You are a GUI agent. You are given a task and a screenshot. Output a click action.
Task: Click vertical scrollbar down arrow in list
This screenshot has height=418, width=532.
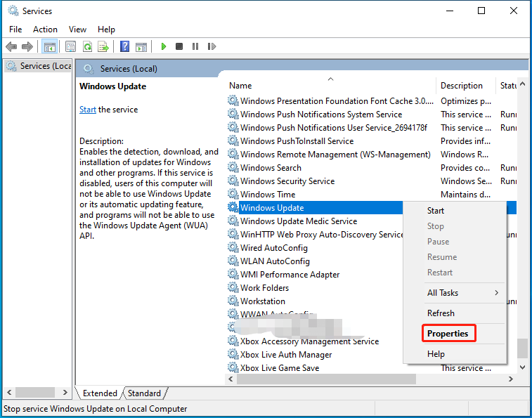point(522,367)
